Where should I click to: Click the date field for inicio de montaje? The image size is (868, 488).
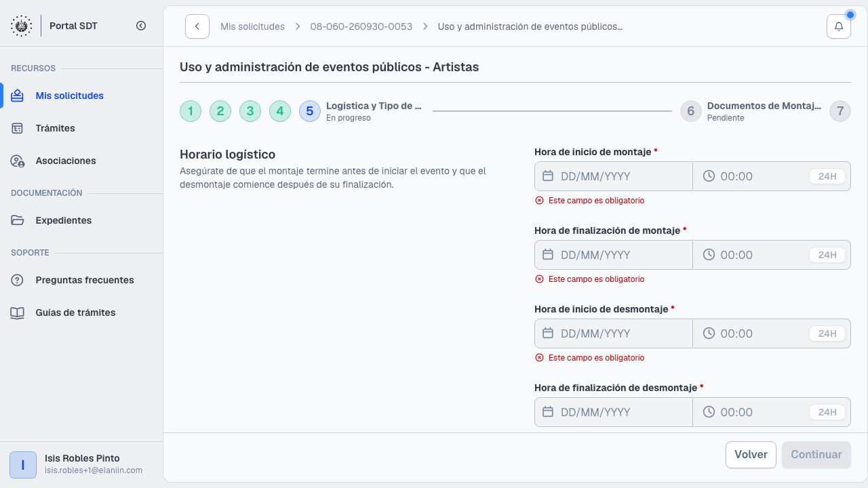click(x=614, y=176)
